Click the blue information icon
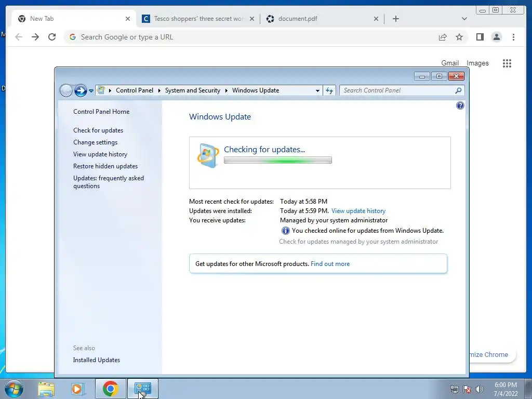The width and height of the screenshot is (532, 399). click(x=286, y=231)
